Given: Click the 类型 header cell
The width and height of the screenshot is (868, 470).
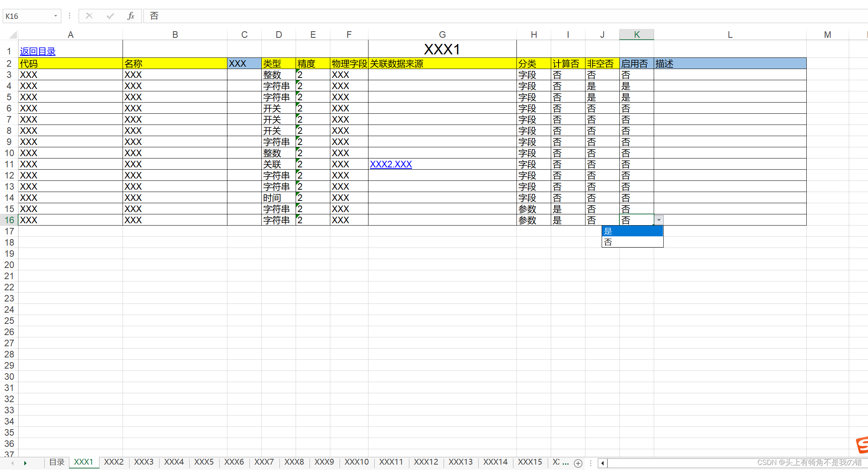Looking at the screenshot, I should 279,63.
